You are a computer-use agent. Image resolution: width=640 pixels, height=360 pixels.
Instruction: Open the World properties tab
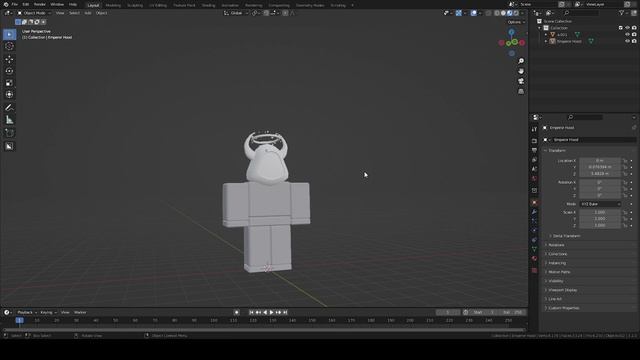pos(534,178)
